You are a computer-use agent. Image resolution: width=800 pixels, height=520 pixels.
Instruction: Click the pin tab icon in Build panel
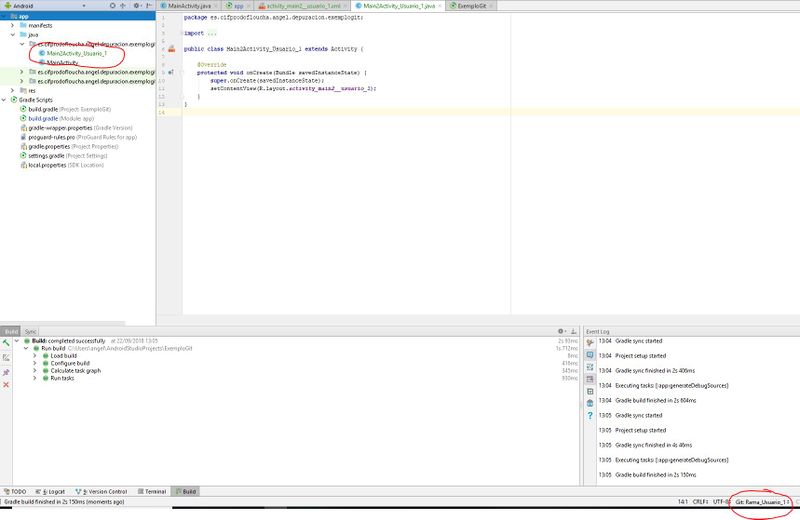(6, 373)
